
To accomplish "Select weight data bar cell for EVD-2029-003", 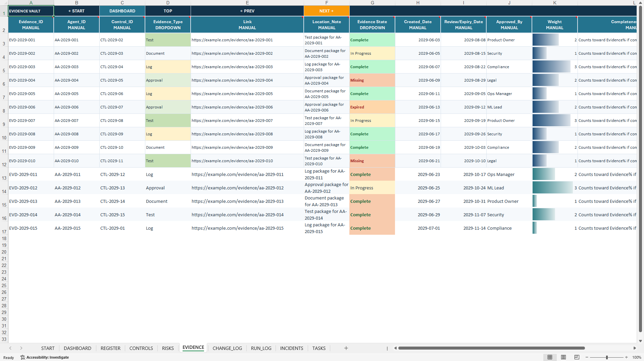I will [x=555, y=67].
